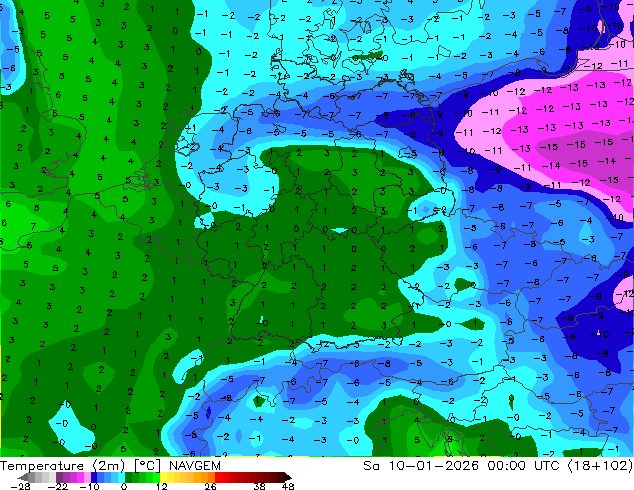
Task: Click the yellow legend swatch above the 12 label
Action: point(163,477)
